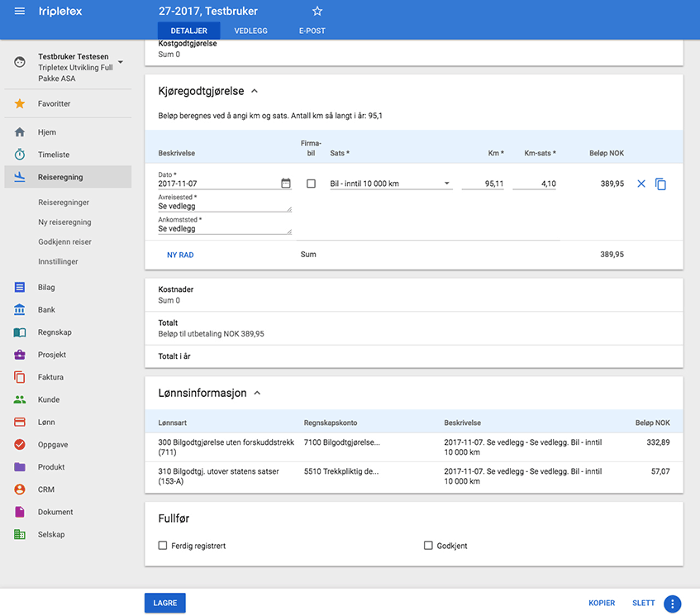The width and height of the screenshot is (700, 616).
Task: Switch to the E-post tab
Action: point(312,31)
